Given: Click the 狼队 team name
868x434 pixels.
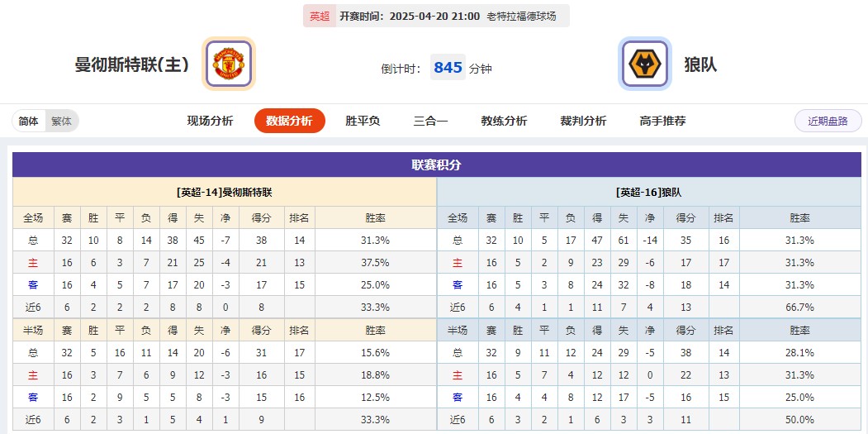Looking at the screenshot, I should point(700,64).
